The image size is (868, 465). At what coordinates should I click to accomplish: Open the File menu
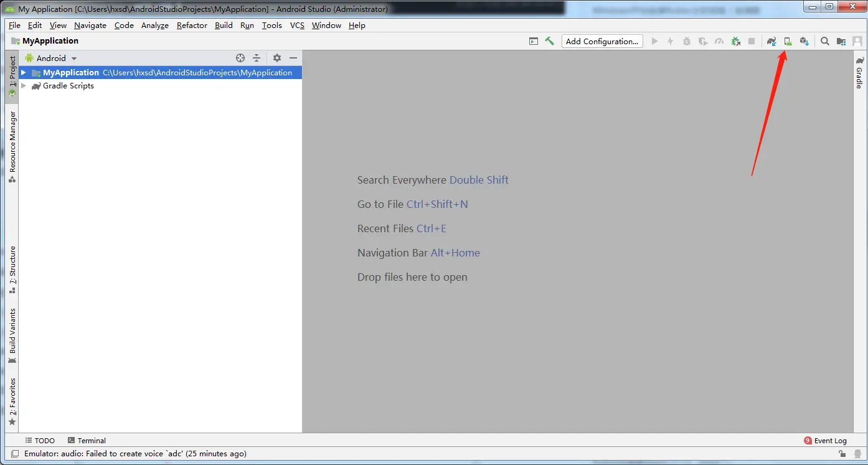click(x=14, y=26)
